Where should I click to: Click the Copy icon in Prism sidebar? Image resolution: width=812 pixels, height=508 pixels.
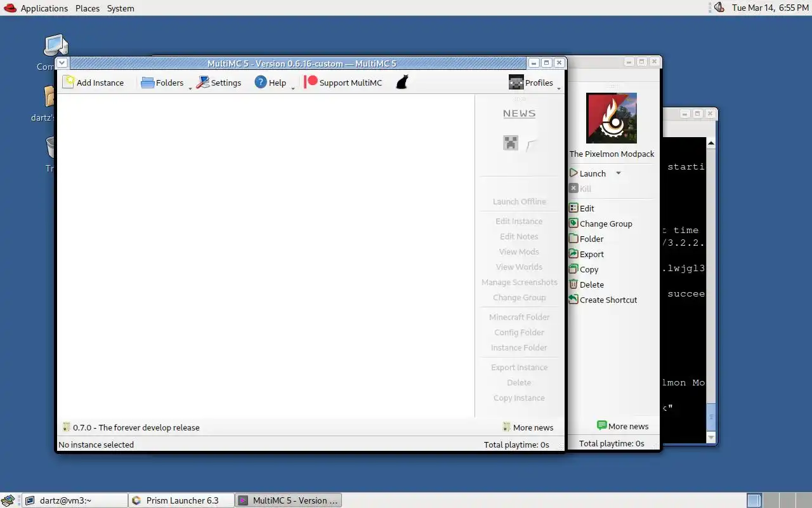[573, 269]
